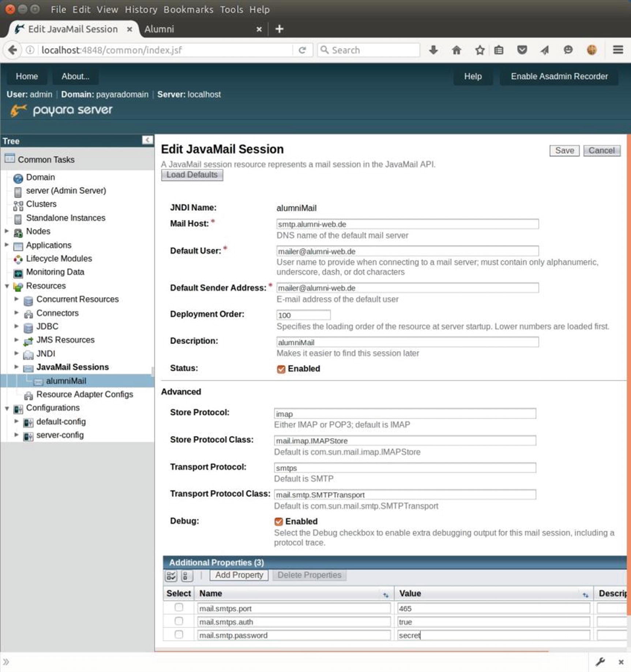The width and height of the screenshot is (631, 672).
Task: Click the Monitoring Data icon
Action: pos(18,273)
